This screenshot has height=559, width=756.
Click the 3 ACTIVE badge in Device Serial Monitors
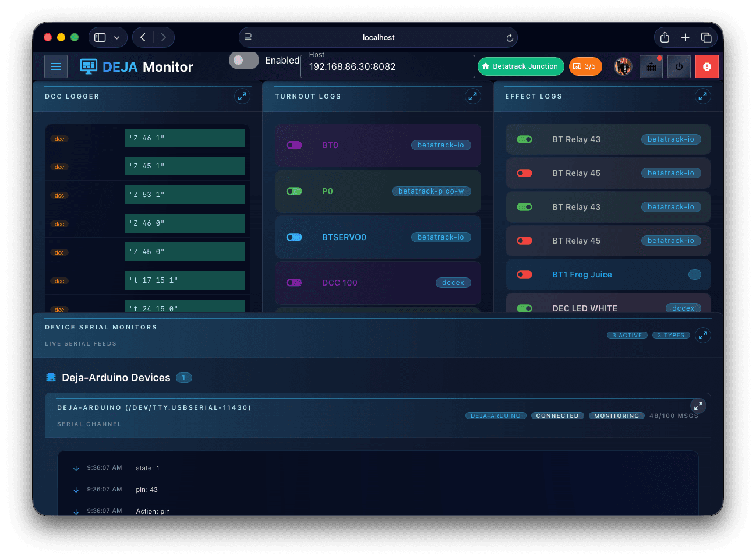[x=627, y=335]
